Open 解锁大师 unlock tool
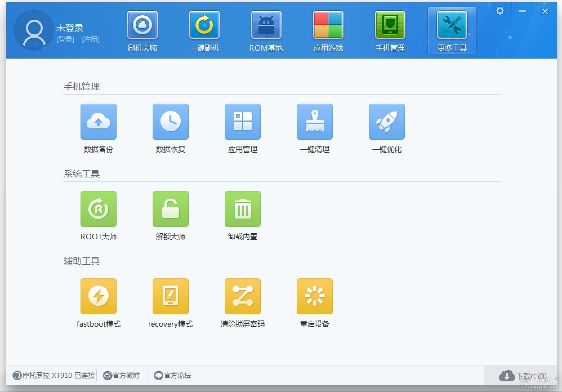Image resolution: width=562 pixels, height=392 pixels. pos(170,209)
